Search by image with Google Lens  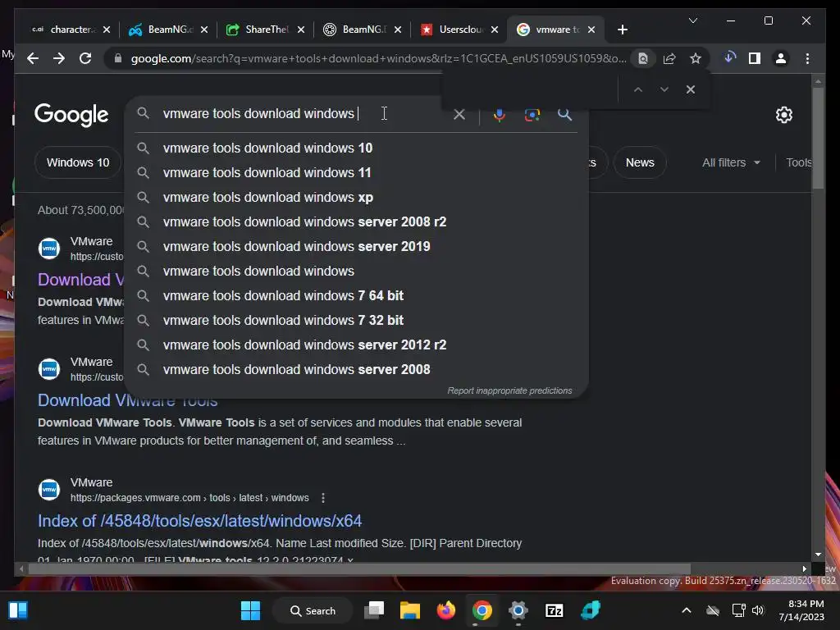532,114
